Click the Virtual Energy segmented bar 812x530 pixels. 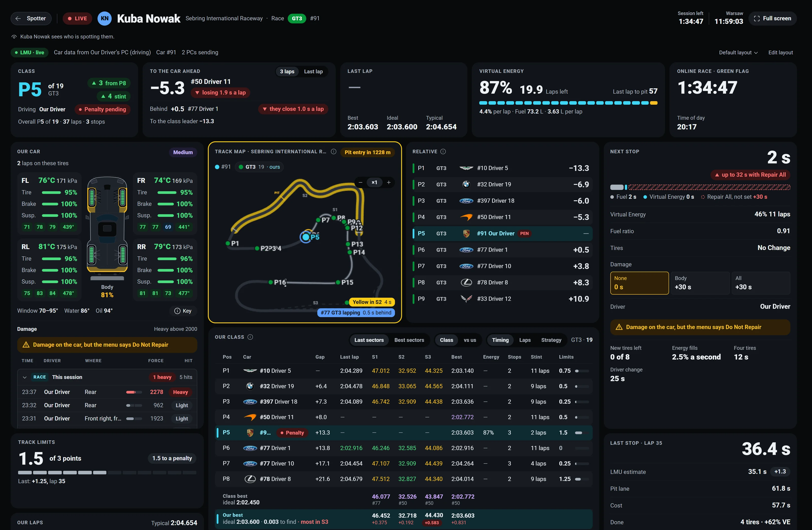coord(568,103)
